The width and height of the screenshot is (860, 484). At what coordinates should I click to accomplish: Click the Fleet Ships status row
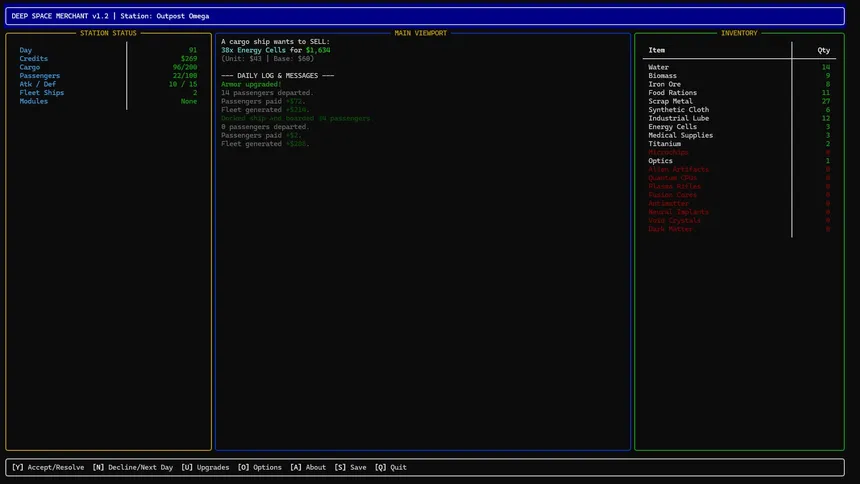click(43, 93)
